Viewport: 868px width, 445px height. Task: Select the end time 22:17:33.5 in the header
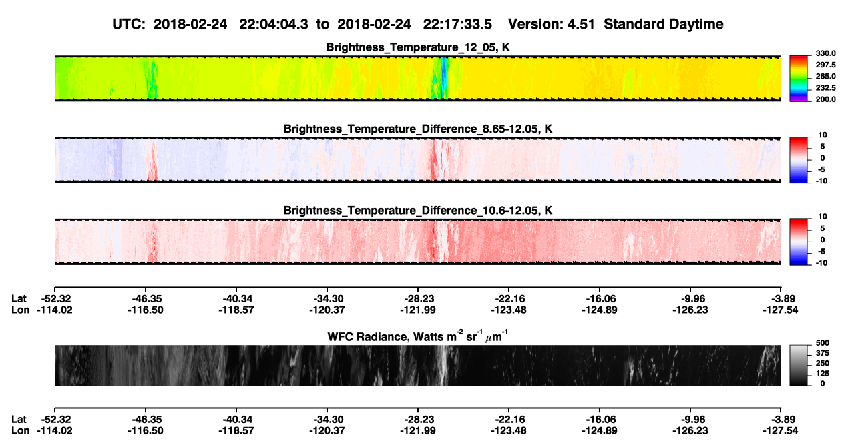[x=457, y=24]
